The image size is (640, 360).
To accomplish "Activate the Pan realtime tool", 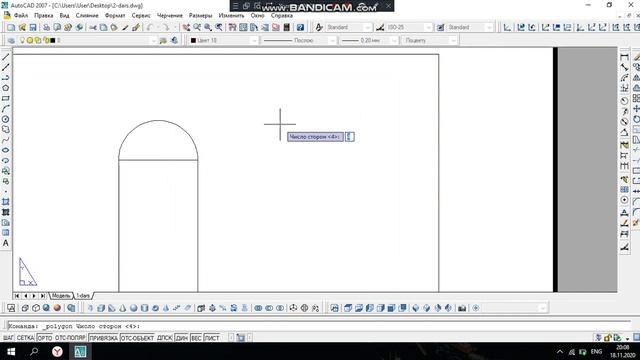I will (186, 27).
